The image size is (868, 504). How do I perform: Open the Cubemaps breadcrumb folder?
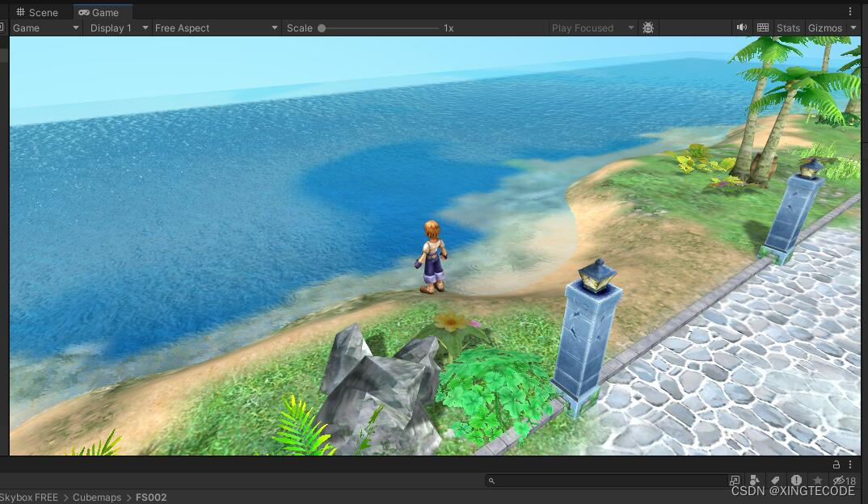[97, 498]
